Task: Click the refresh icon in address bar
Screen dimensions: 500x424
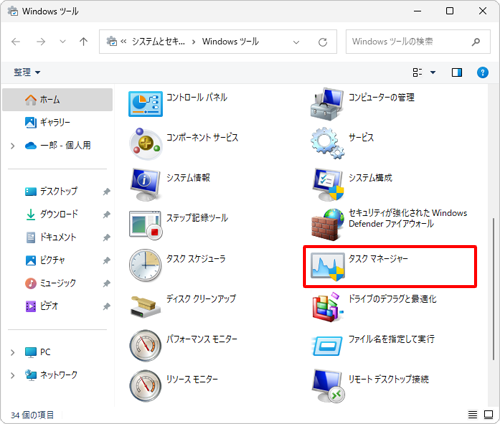Action: (323, 42)
